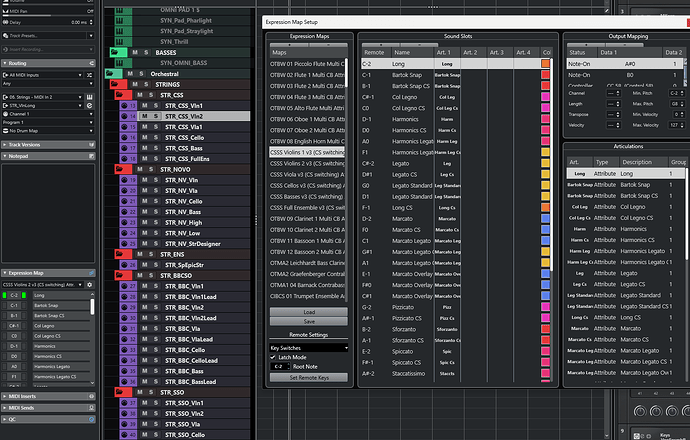Open Expression Map setup gear icon in Inspector
The width and height of the screenshot is (690, 440).
coord(90,285)
